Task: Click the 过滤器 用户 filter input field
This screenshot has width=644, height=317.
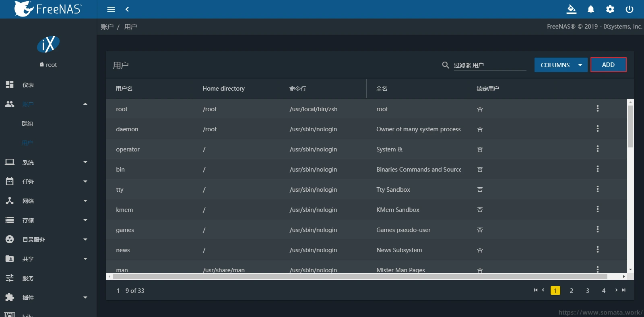Action: (x=490, y=65)
